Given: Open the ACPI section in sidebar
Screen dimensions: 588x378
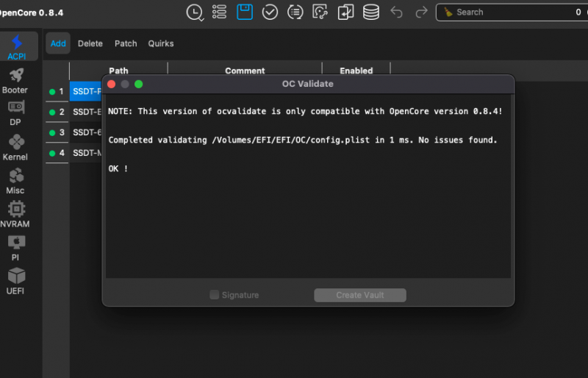Looking at the screenshot, I should pyautogui.click(x=17, y=46).
